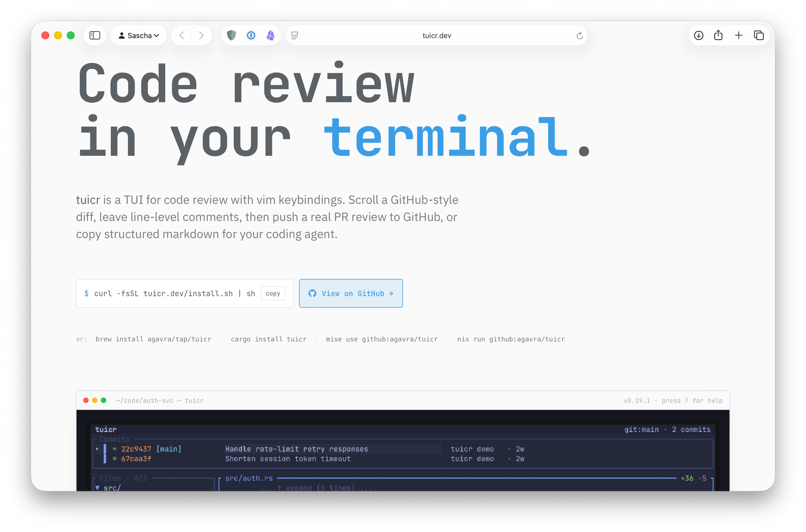This screenshot has height=532, width=806.
Task: Show the tab overview
Action: (x=759, y=35)
